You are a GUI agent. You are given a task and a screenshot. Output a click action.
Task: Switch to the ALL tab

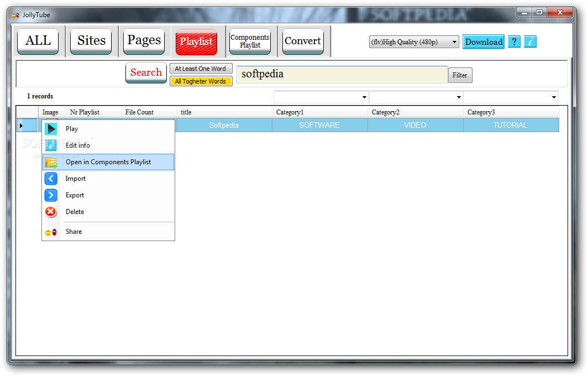coord(38,41)
